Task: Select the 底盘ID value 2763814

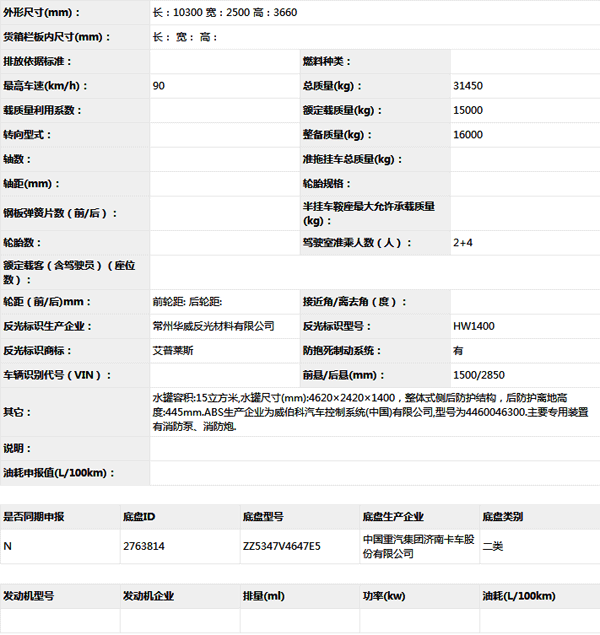Action: (144, 546)
